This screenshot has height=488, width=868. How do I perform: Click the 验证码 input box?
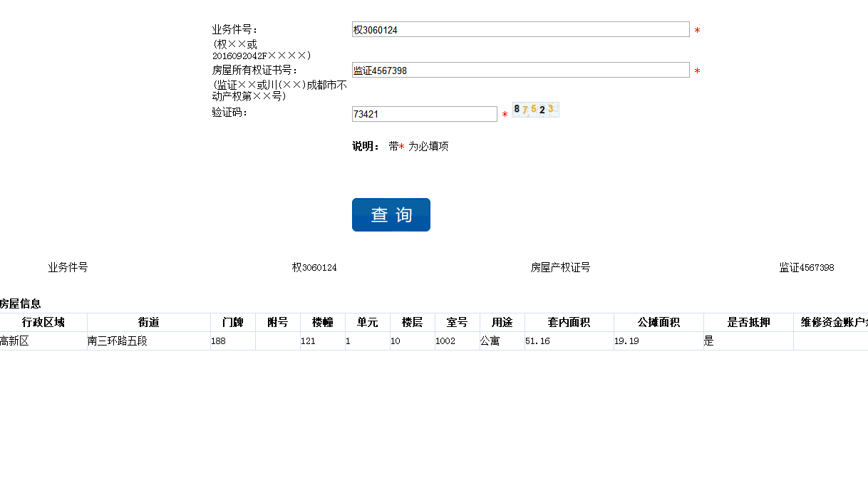pyautogui.click(x=424, y=114)
